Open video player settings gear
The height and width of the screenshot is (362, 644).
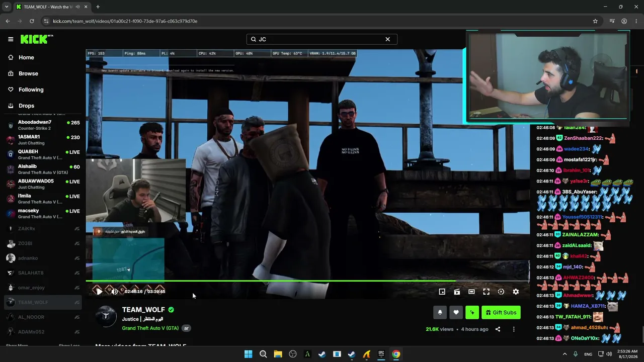pyautogui.click(x=516, y=292)
